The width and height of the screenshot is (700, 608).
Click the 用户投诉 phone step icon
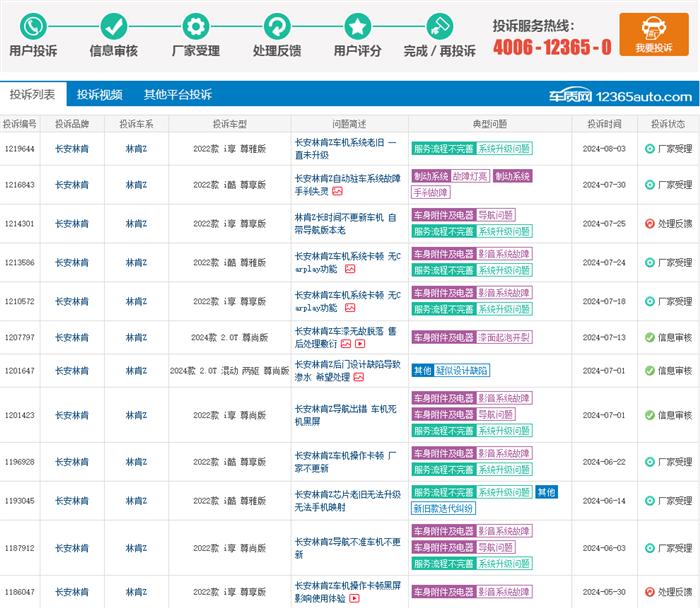[x=33, y=26]
